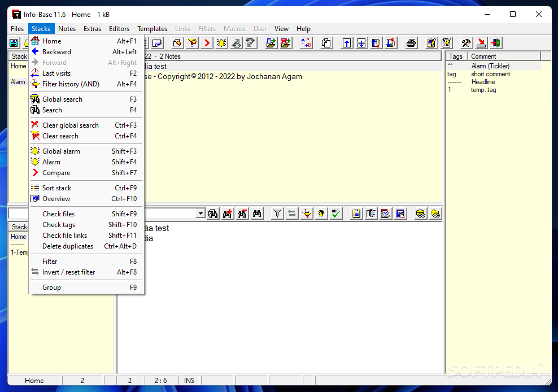The height and width of the screenshot is (392, 558).
Task: Click the yellow folder link icon at far right
Action: 435,214
